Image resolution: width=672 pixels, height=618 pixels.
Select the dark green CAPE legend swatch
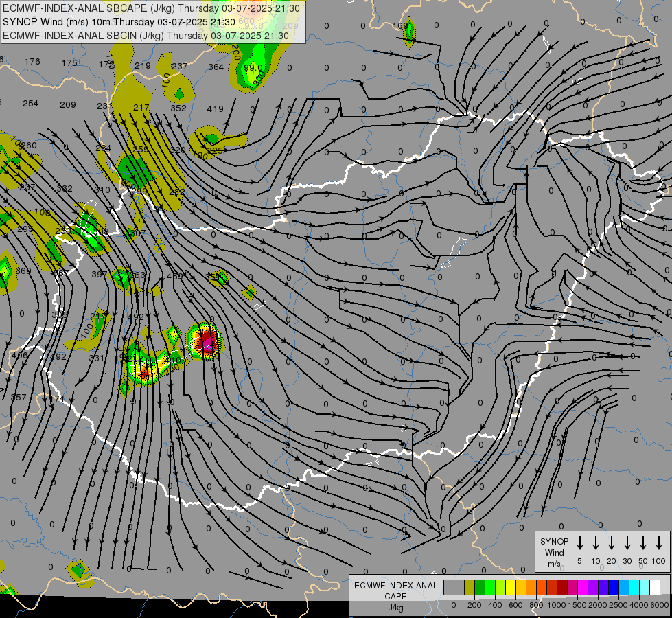[480, 587]
